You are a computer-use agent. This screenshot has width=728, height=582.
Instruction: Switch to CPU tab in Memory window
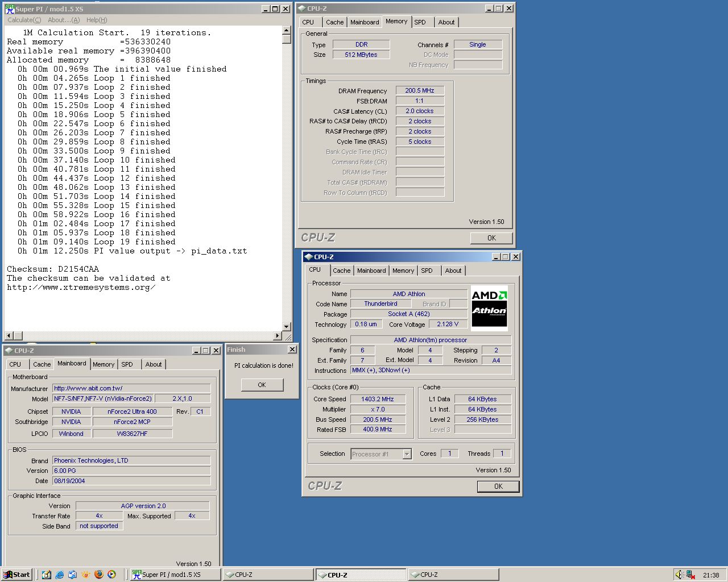click(308, 22)
